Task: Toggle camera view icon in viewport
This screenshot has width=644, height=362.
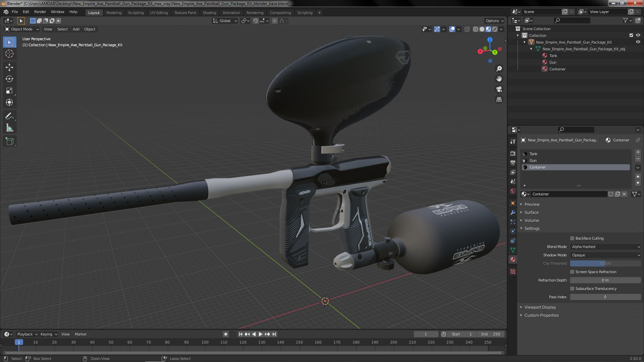Action: 499,89
